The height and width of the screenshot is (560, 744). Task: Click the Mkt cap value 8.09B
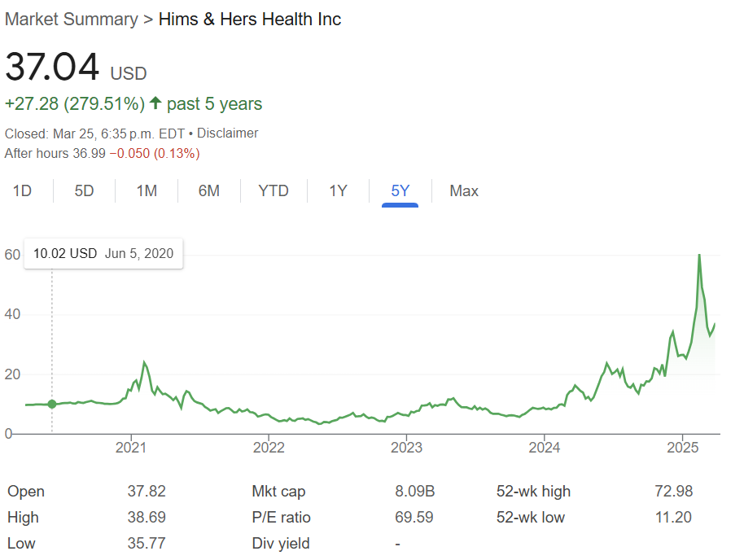(414, 492)
